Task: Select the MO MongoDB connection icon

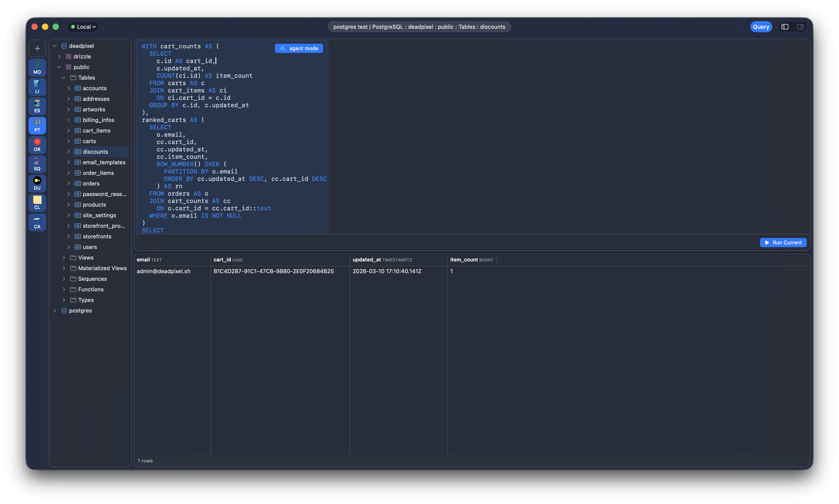Action: pyautogui.click(x=37, y=68)
